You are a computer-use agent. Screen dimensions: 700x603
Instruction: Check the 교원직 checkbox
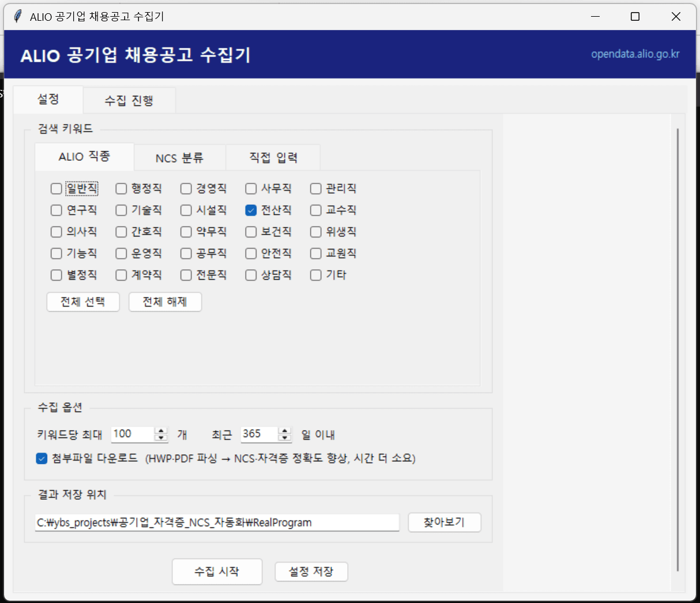pyautogui.click(x=315, y=254)
